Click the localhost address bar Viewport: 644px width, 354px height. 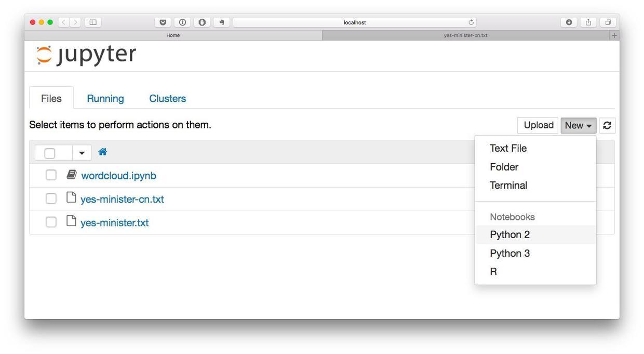point(354,22)
